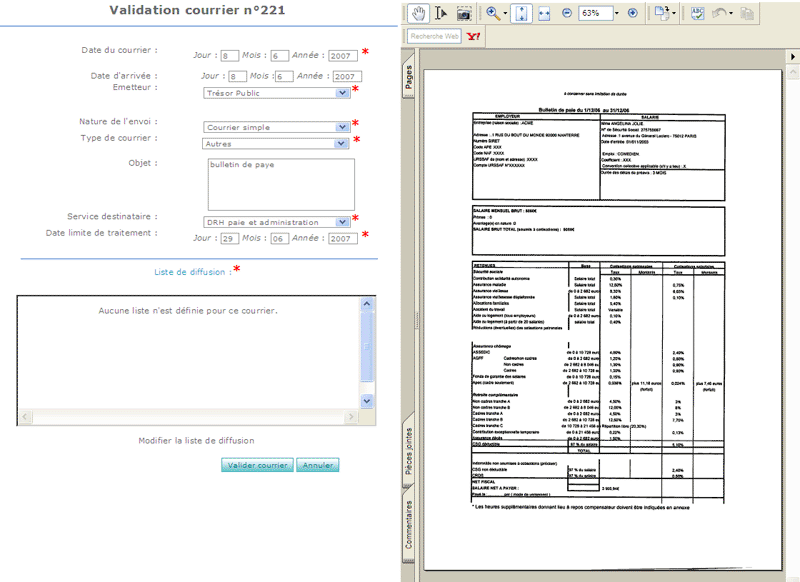This screenshot has height=582, width=800.
Task: Click the 63% zoom percentage field
Action: [x=595, y=13]
